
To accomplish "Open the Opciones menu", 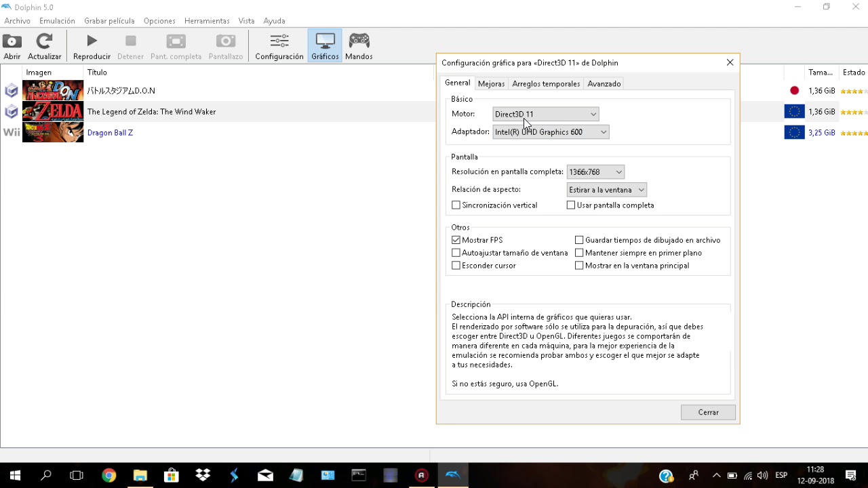I will pos(159,21).
